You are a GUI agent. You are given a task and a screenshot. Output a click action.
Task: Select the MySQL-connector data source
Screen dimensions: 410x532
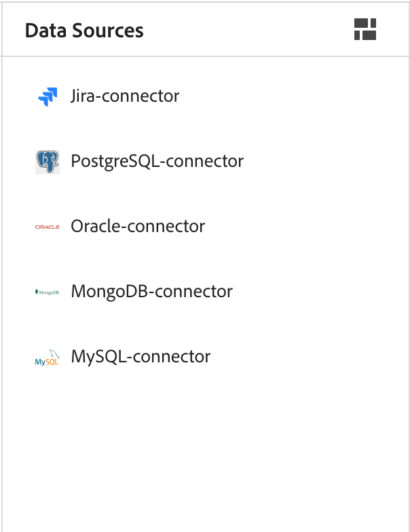[x=141, y=357]
